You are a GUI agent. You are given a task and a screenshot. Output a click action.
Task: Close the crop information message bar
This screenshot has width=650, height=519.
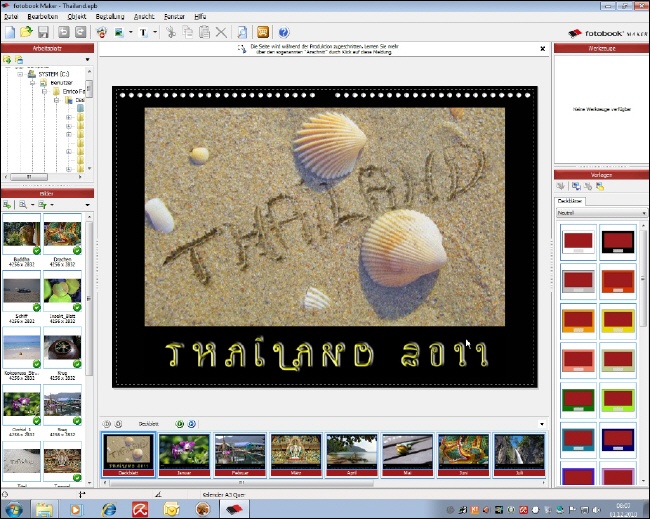(543, 49)
